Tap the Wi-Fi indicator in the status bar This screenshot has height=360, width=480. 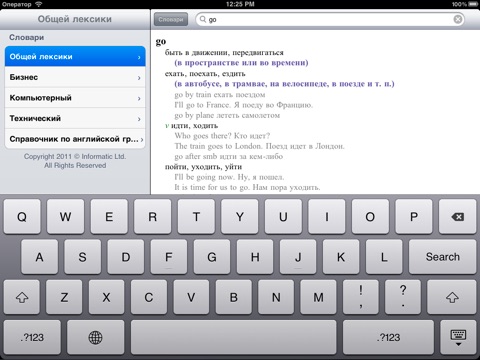pyautogui.click(x=39, y=4)
